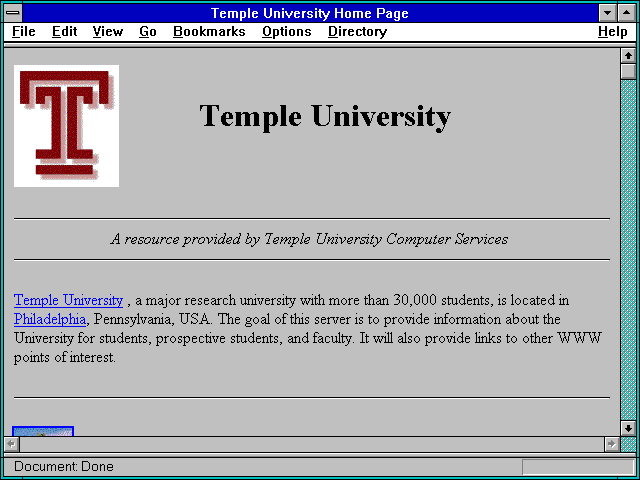
Task: Click the Temple University page heading
Action: tap(325, 116)
